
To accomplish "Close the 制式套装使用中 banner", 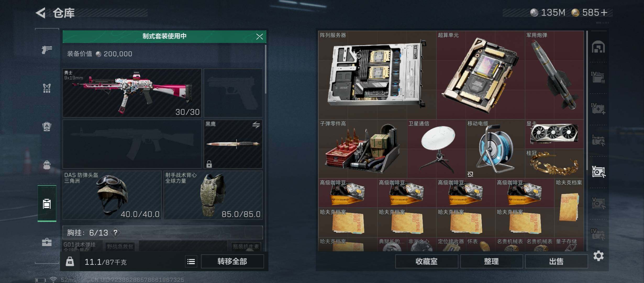I will [x=259, y=36].
